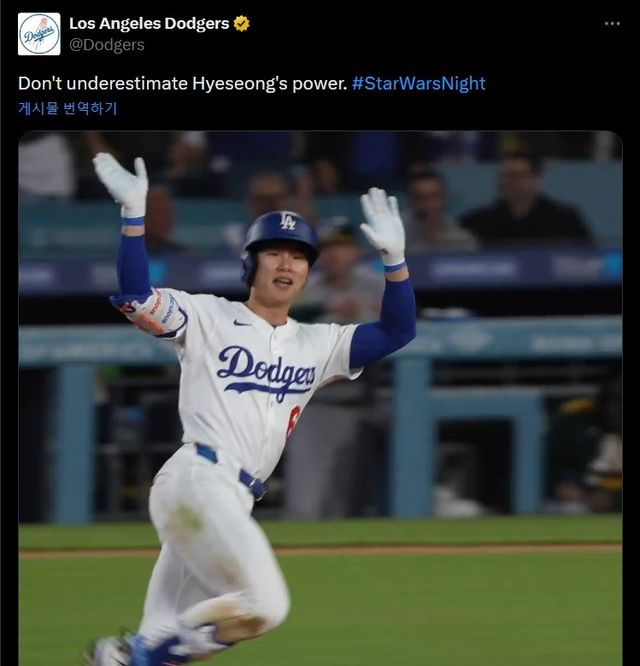Click the LA logo on the blue helmet
This screenshot has height=666, width=640.
288,222
